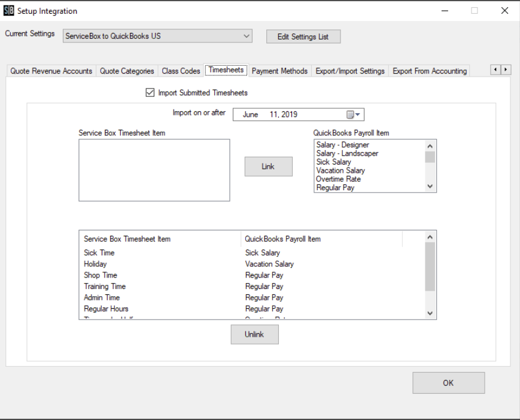Click down arrow of linked items table scrollbar
Screen dimensions: 520x420
pos(430,313)
